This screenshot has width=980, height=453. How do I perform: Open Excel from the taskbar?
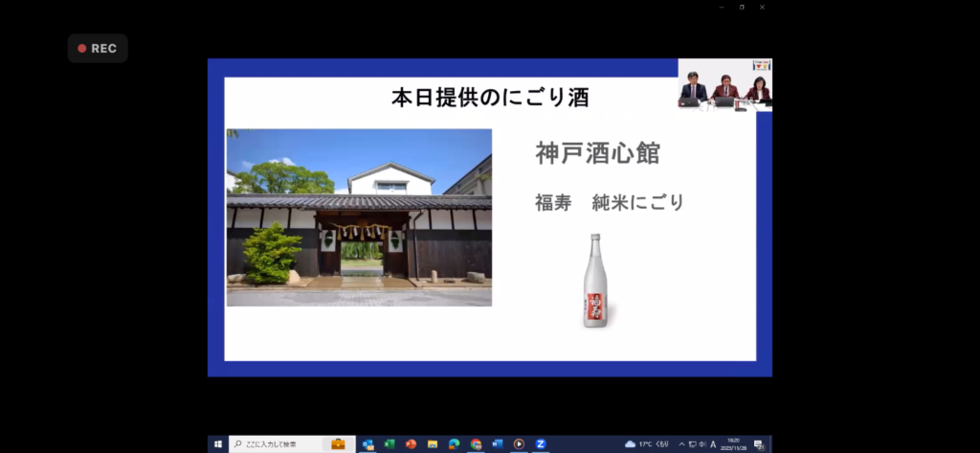coord(390,444)
